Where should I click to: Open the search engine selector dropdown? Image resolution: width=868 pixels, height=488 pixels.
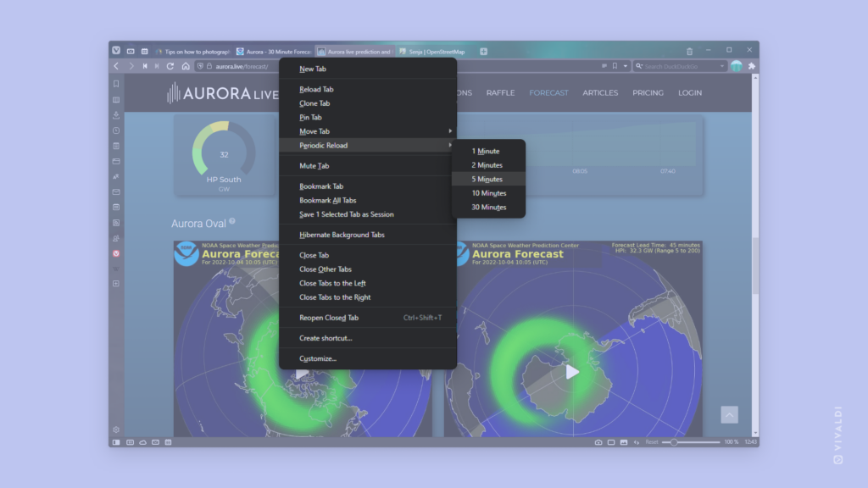point(639,66)
